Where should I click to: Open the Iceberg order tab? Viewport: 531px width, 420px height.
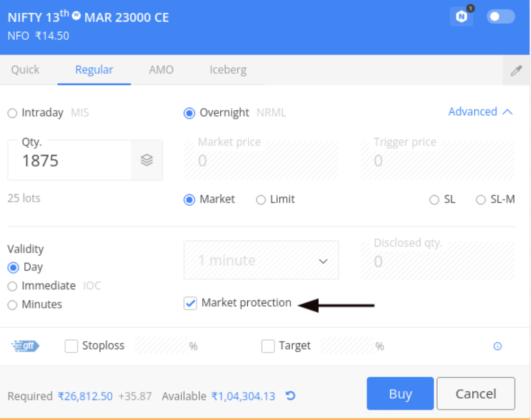pos(228,70)
